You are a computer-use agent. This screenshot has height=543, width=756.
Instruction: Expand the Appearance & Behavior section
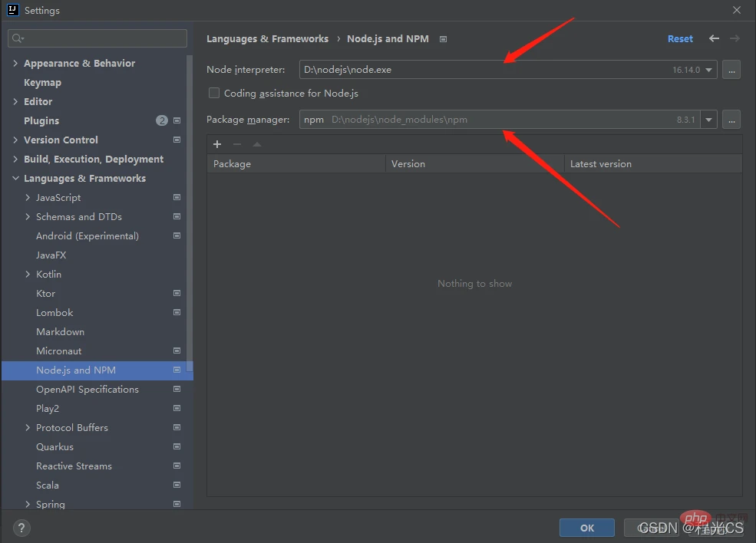coord(15,63)
